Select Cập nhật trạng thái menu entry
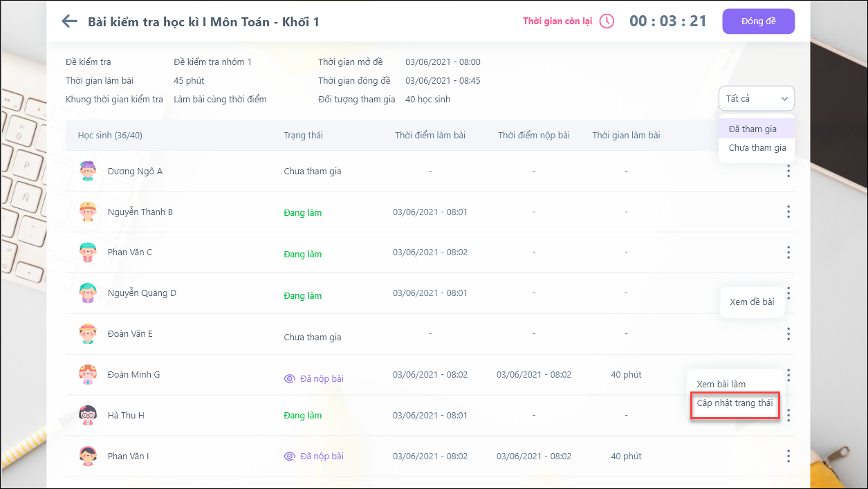Image resolution: width=868 pixels, height=489 pixels. pos(735,403)
